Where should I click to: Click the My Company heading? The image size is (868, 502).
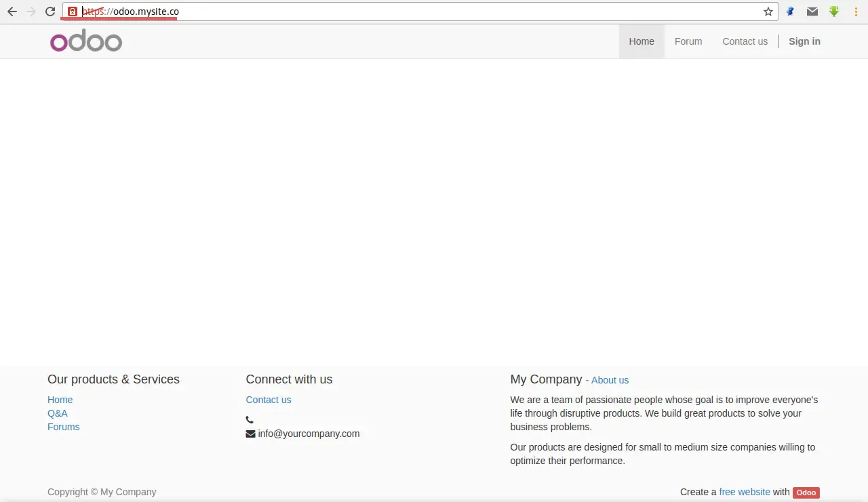(x=546, y=379)
